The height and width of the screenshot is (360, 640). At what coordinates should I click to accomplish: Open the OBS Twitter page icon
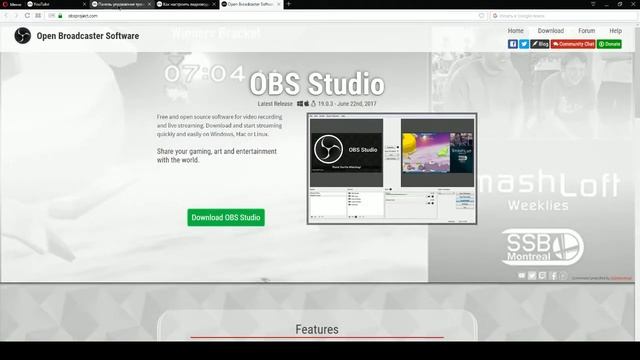pos(524,44)
